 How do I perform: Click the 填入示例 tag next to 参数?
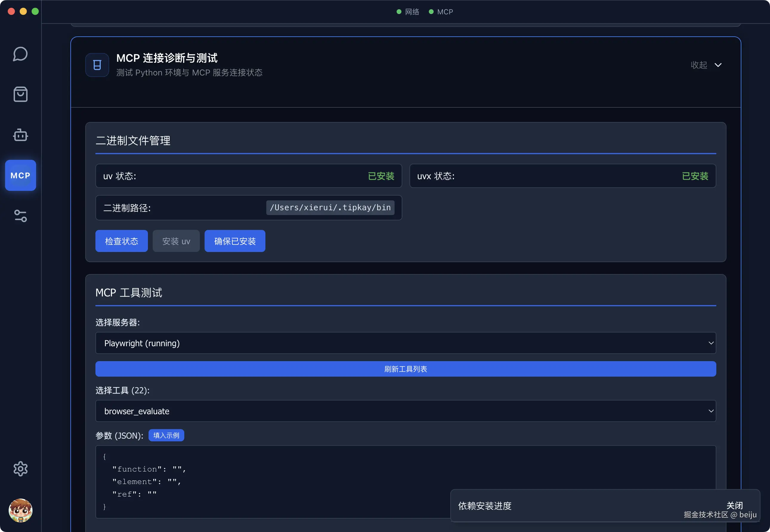pyautogui.click(x=166, y=435)
